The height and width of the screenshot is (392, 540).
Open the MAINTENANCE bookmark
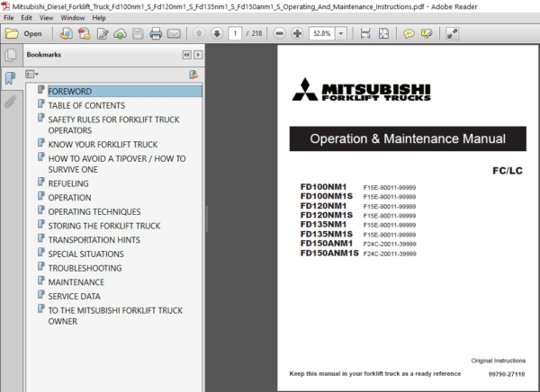tap(76, 282)
